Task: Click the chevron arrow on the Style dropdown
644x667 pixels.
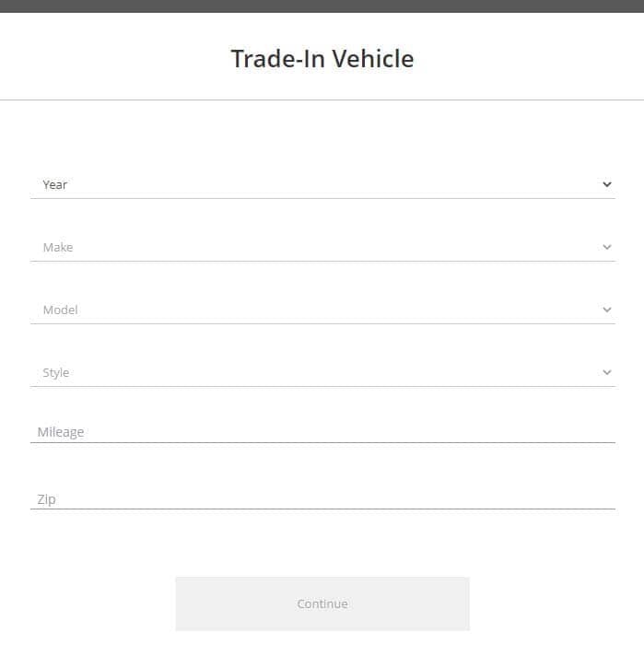Action: point(606,372)
